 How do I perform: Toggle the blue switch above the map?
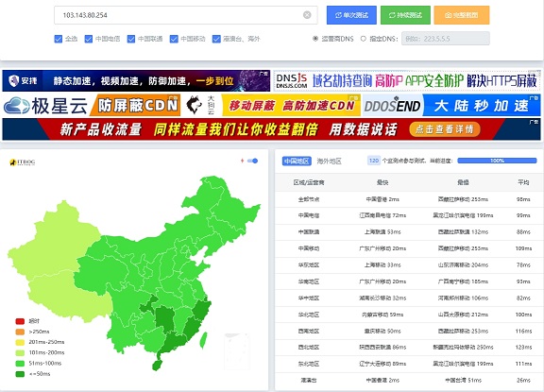click(253, 161)
